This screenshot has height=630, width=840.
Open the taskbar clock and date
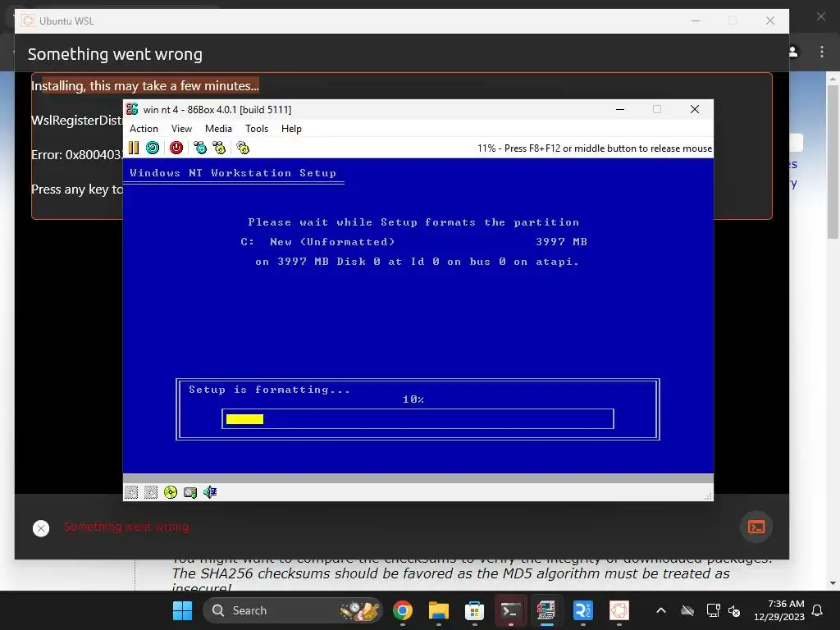click(779, 610)
